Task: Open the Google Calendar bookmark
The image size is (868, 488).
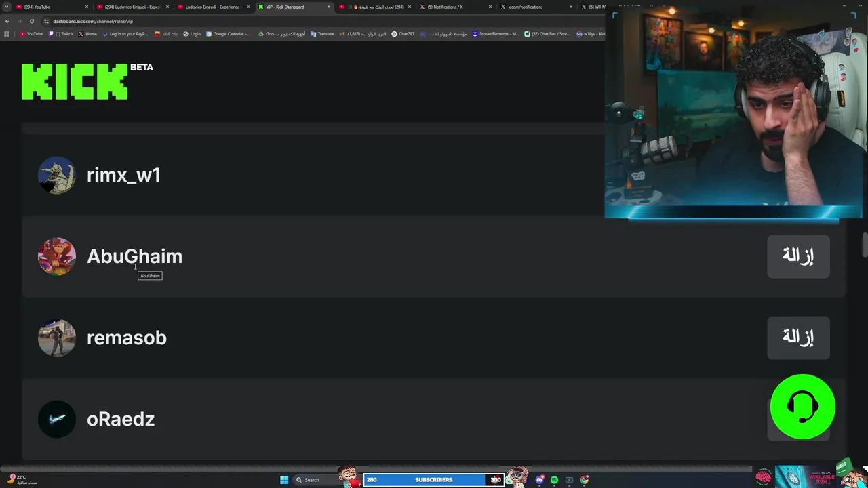Action: tap(229, 33)
